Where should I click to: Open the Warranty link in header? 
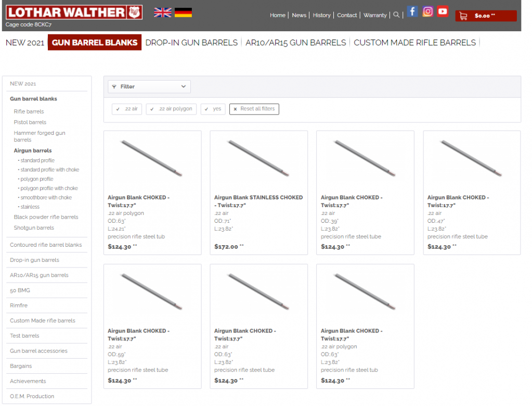click(375, 15)
